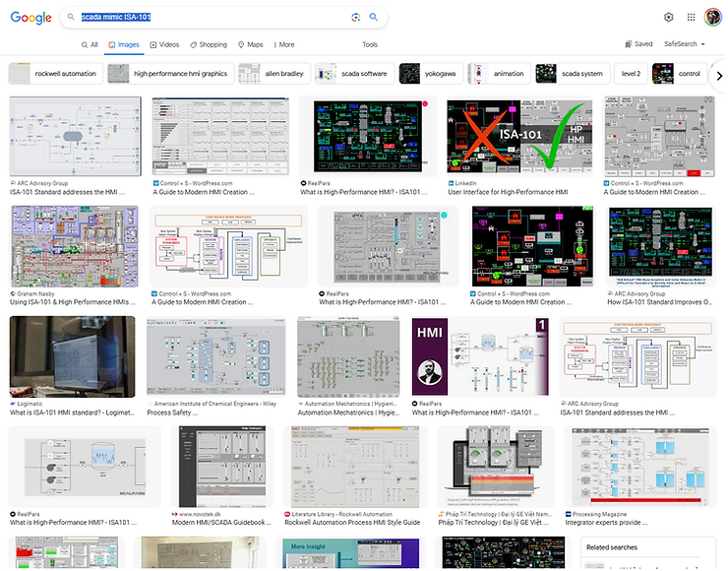Filter by the yokogawa chip
Viewport: 728px width, 571px height.
click(x=431, y=74)
